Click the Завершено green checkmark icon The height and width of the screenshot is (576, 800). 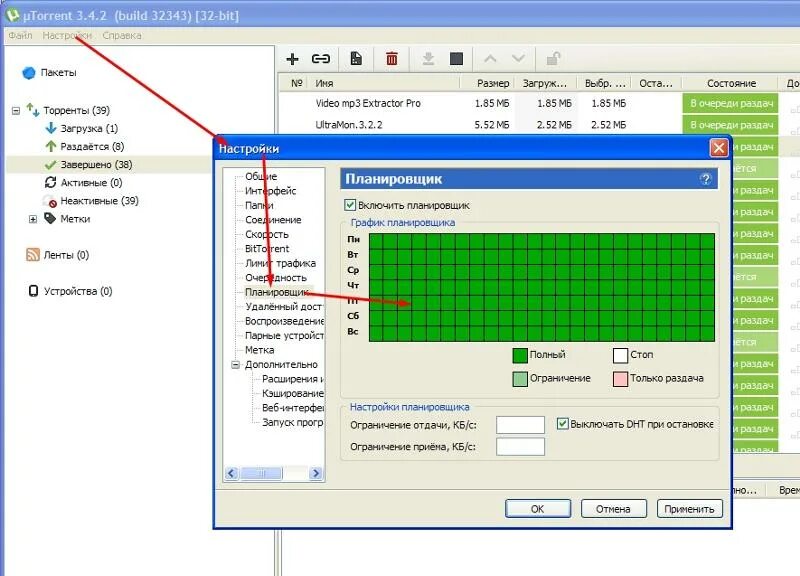point(51,165)
